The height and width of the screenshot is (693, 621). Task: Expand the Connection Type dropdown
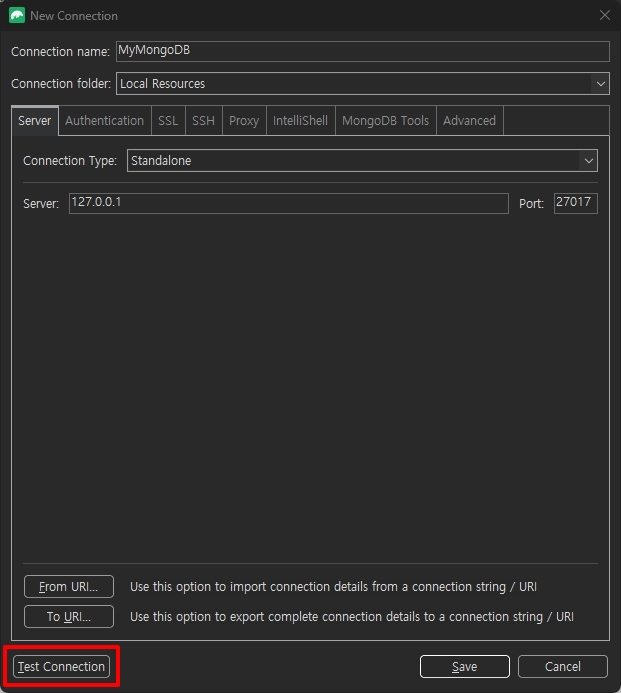click(362, 160)
